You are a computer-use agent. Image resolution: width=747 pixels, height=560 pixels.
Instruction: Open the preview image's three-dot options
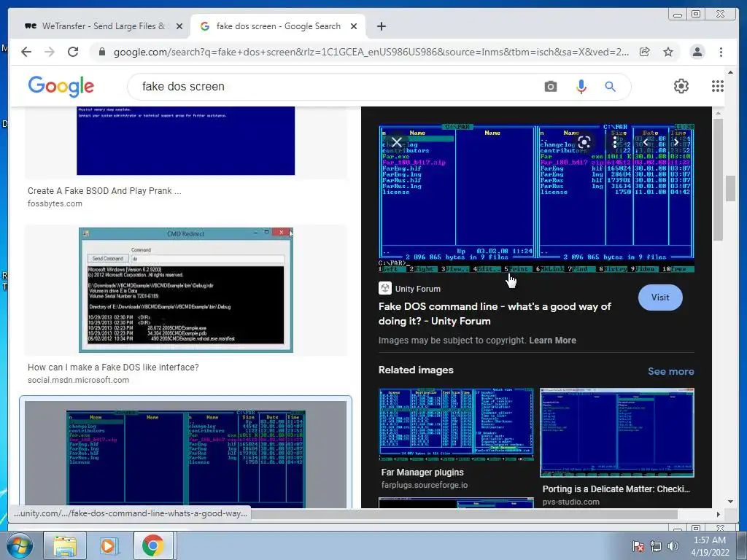coord(615,142)
